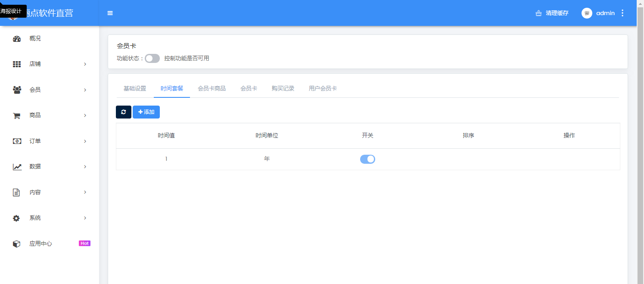Open the 会员卡商品 tab
Viewport: 644px width, 284px height.
[x=212, y=88]
